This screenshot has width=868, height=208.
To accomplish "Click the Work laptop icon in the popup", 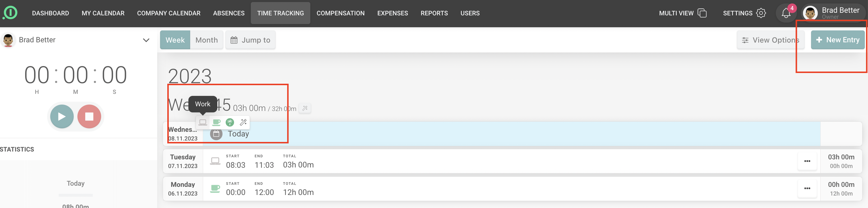I will pos(203,122).
